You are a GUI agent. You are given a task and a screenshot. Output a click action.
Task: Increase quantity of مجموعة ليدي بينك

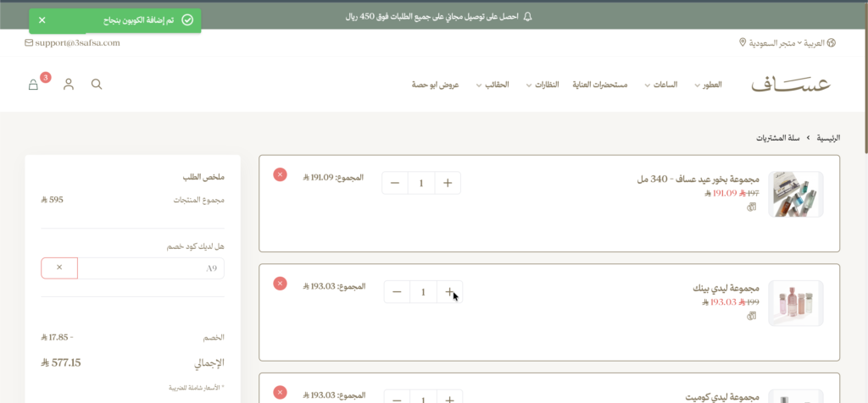click(449, 292)
